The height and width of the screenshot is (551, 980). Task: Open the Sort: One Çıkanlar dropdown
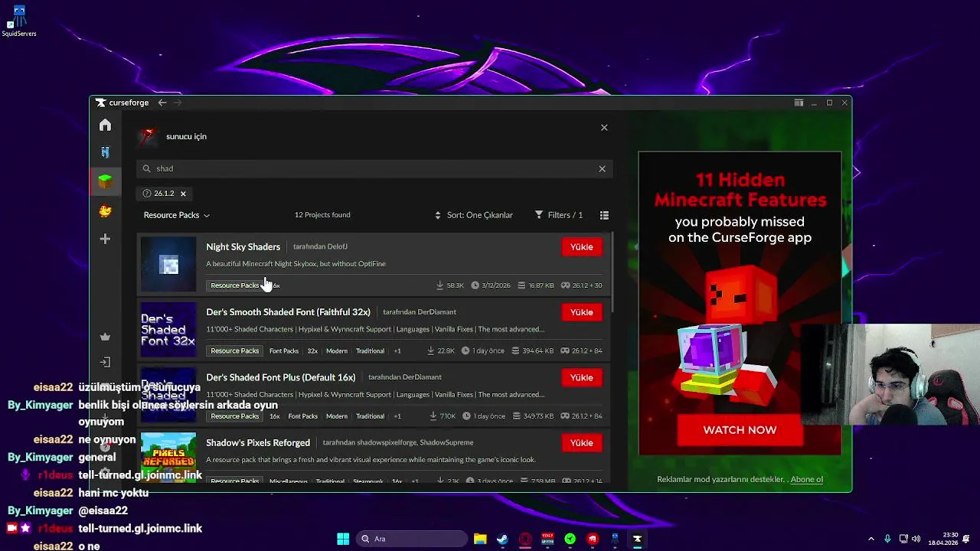point(474,215)
